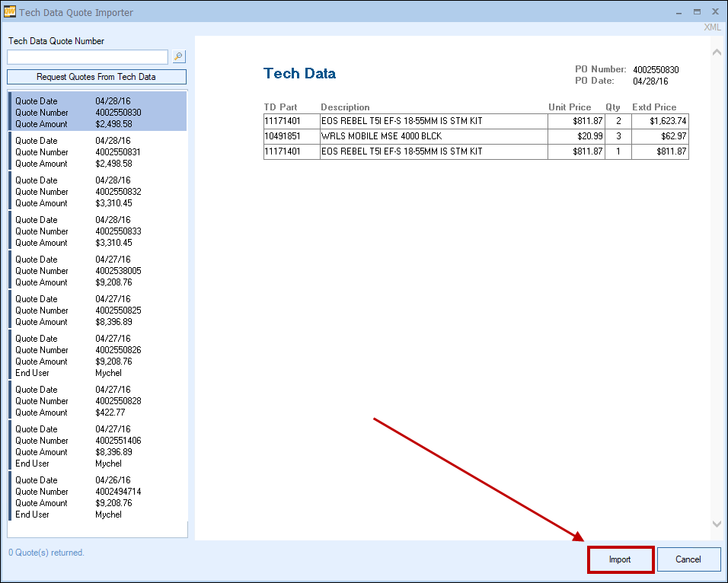Click PO Number value 4002550830 in preview
The height and width of the screenshot is (583, 728).
pyautogui.click(x=656, y=69)
